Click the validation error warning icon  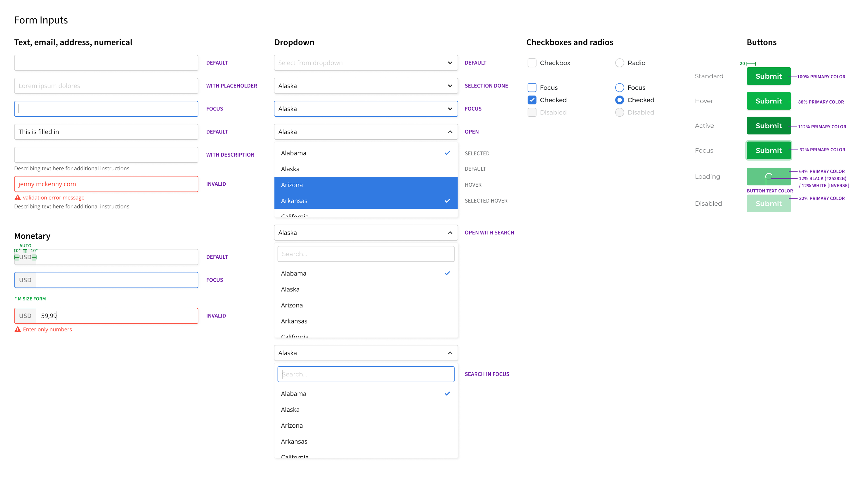(x=18, y=198)
